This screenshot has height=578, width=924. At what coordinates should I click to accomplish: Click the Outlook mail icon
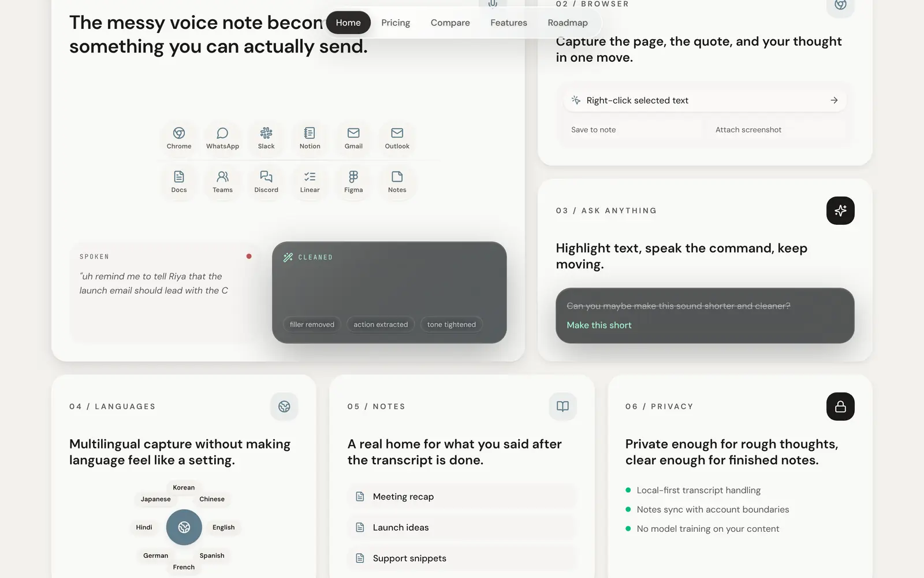(397, 133)
